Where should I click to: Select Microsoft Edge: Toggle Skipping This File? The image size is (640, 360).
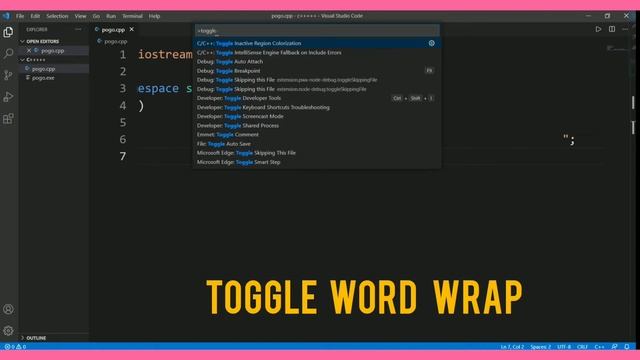[x=317, y=153]
